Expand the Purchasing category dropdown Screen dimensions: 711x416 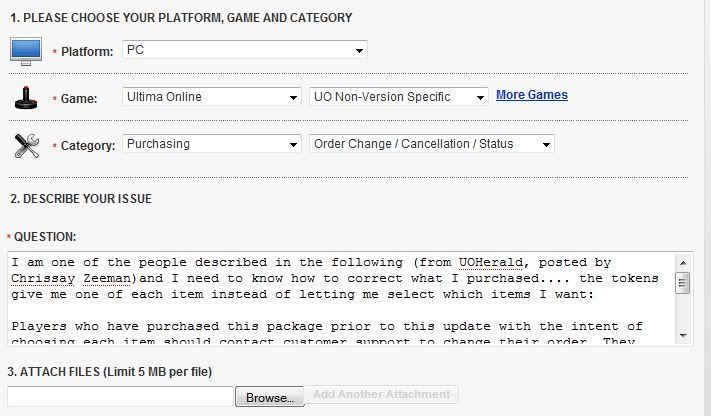tap(212, 144)
